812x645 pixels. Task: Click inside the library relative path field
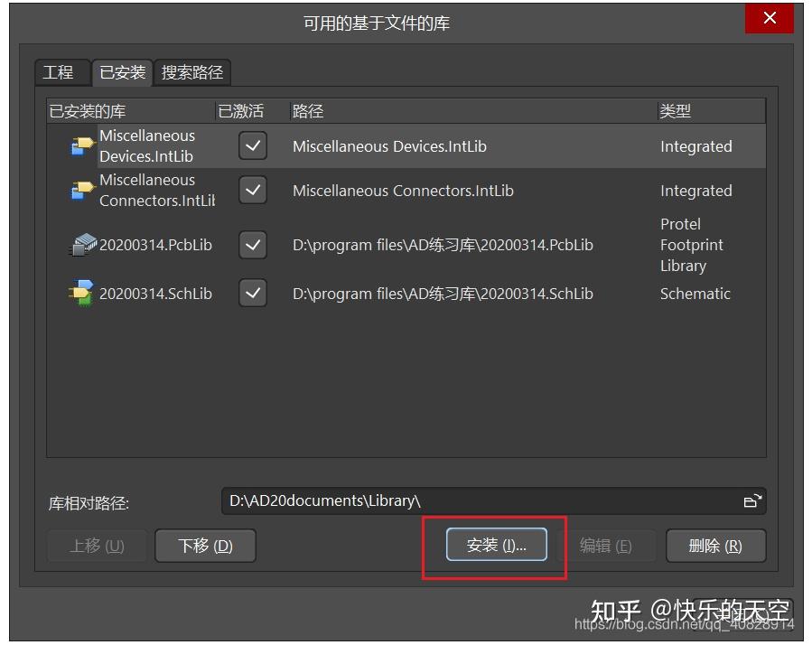(x=406, y=500)
